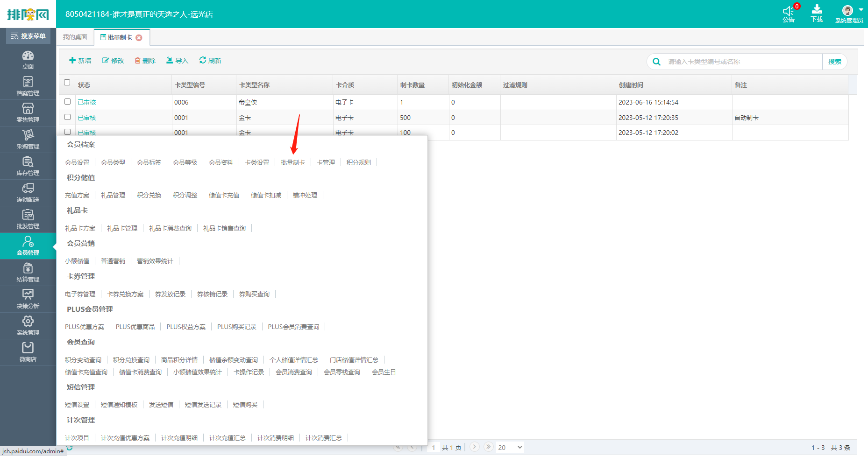Open the 已审核 link in the 500-card row
The image size is (868, 456).
[x=87, y=118]
